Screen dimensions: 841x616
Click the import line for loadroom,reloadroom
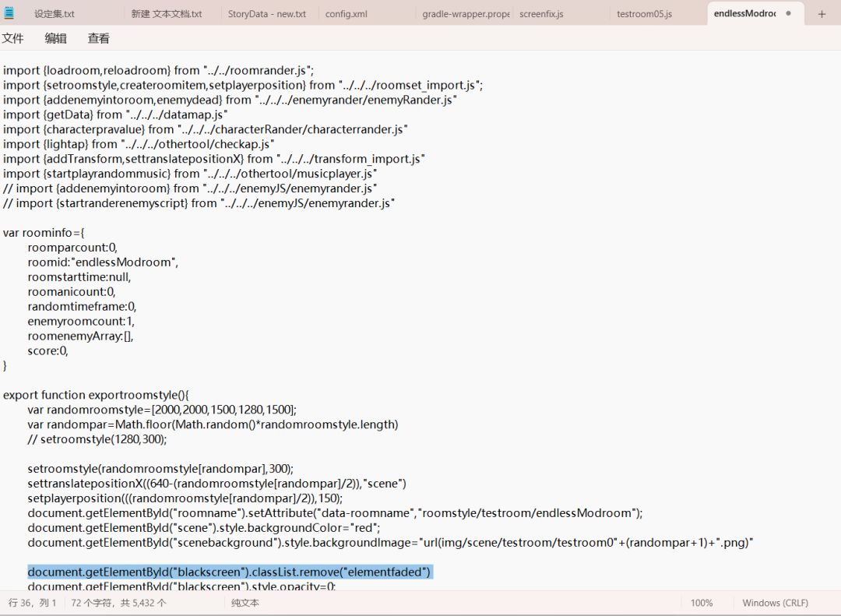(158, 70)
